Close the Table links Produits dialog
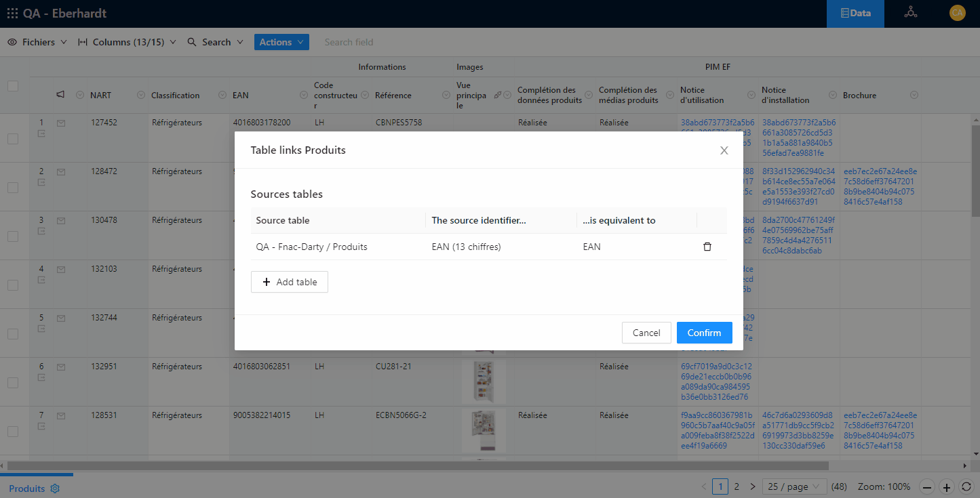Screen dimensions: 980x498 click(724, 150)
